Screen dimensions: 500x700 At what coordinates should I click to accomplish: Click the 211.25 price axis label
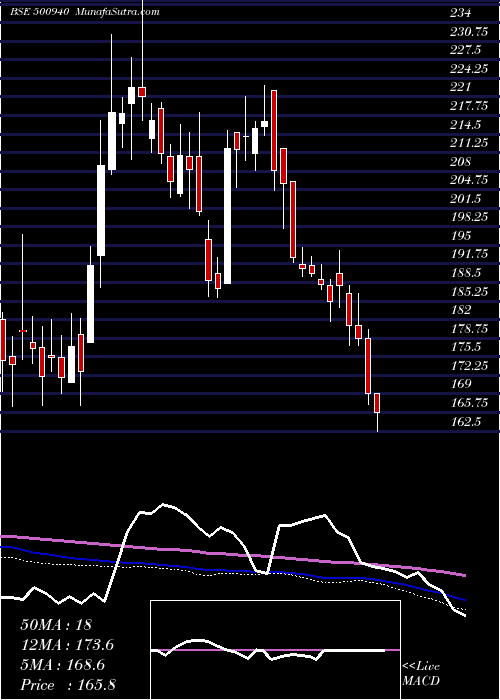coord(468,143)
